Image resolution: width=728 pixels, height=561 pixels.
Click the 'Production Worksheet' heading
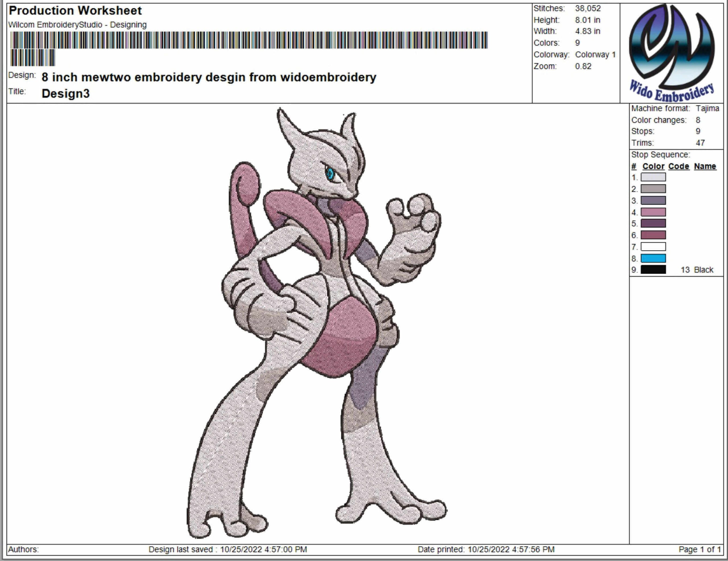point(75,11)
